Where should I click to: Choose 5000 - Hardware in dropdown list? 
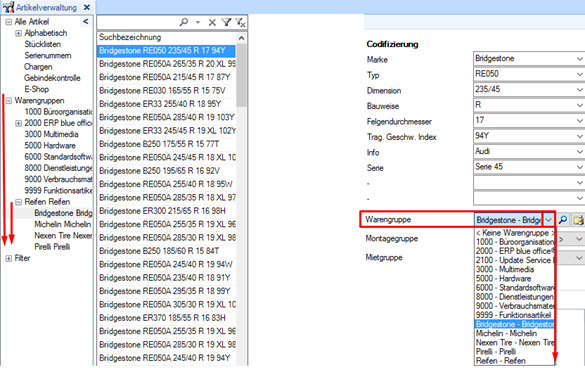(x=515, y=278)
